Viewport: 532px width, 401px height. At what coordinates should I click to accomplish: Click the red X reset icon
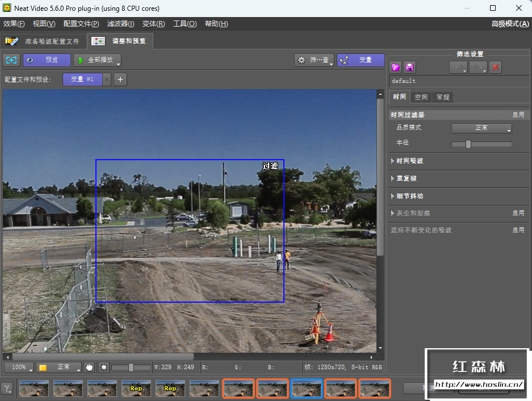pos(496,68)
